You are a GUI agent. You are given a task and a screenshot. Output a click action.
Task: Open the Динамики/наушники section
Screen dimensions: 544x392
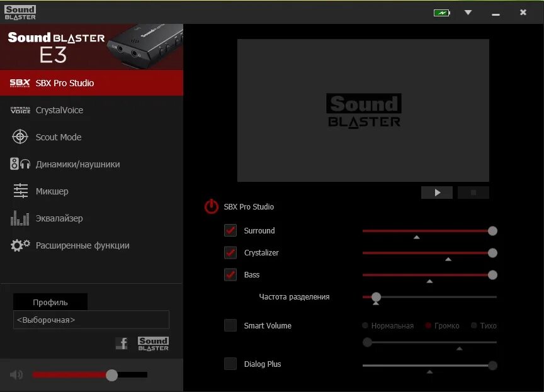[91, 164]
